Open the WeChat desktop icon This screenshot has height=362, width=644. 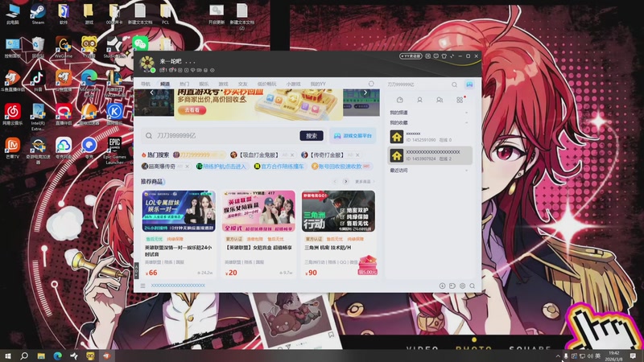pyautogui.click(x=140, y=43)
